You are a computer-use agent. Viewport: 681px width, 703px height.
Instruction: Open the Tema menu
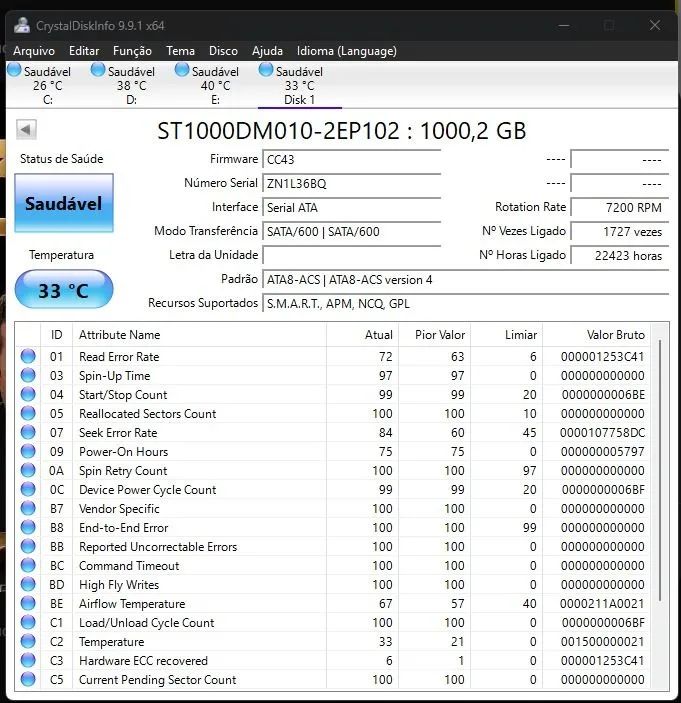point(180,51)
